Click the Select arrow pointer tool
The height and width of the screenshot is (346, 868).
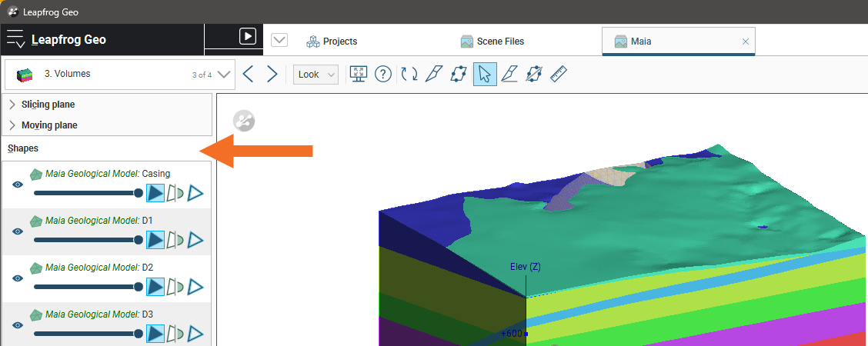485,75
